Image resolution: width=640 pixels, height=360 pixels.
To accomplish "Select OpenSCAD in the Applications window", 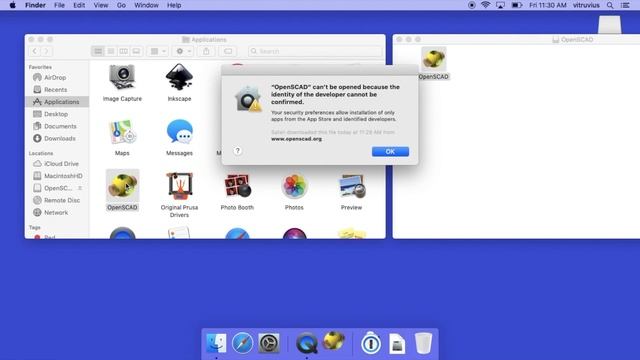I will (122, 186).
